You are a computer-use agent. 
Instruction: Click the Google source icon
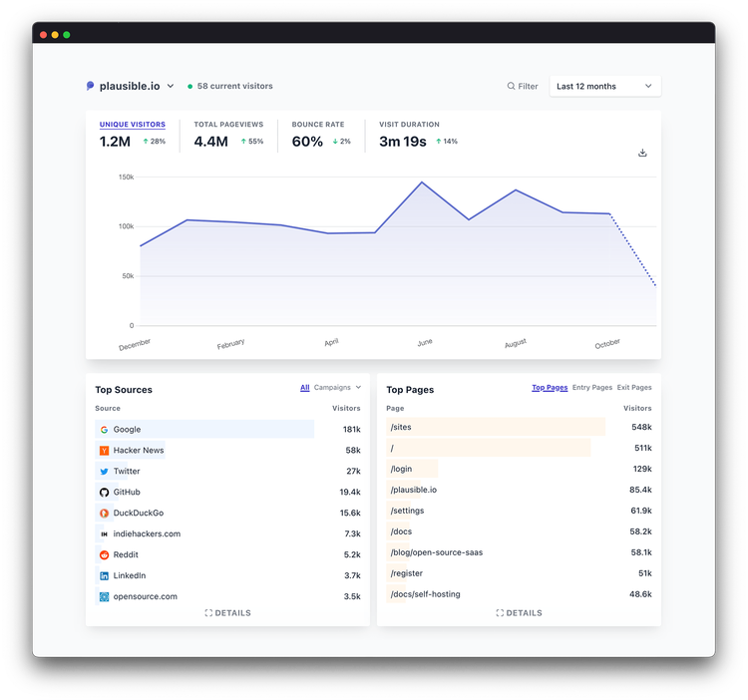[x=104, y=430]
